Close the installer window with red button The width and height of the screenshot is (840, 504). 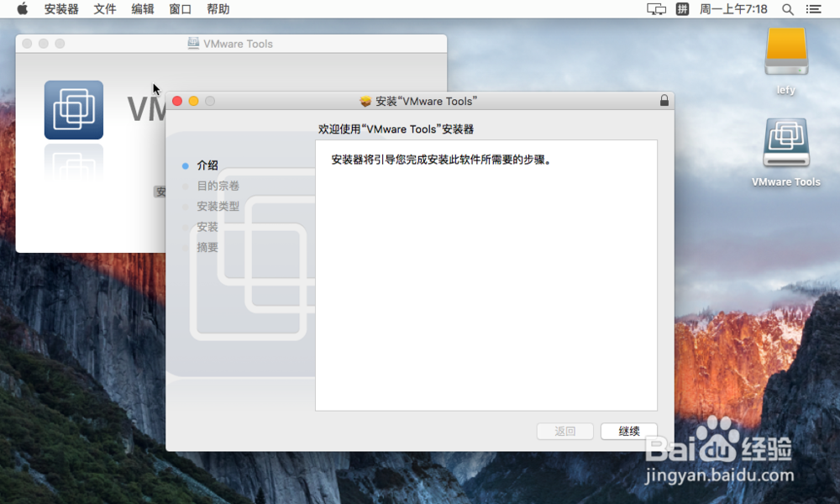point(177,101)
